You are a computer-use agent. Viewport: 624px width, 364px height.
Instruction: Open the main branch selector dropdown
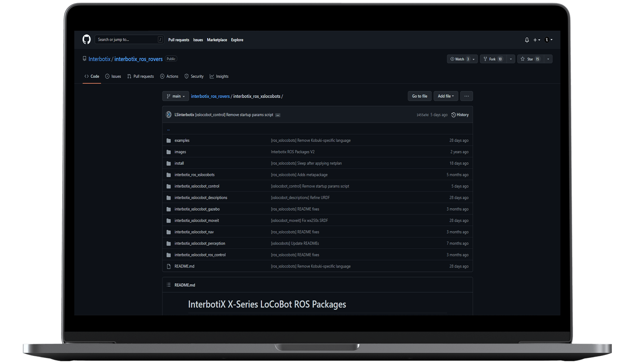[x=176, y=96]
